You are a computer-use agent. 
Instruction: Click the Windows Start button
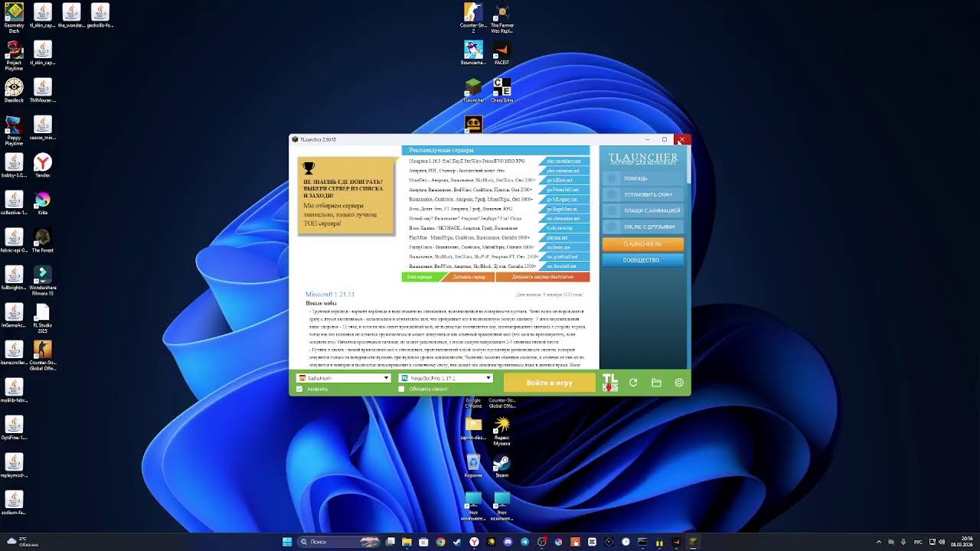point(287,542)
